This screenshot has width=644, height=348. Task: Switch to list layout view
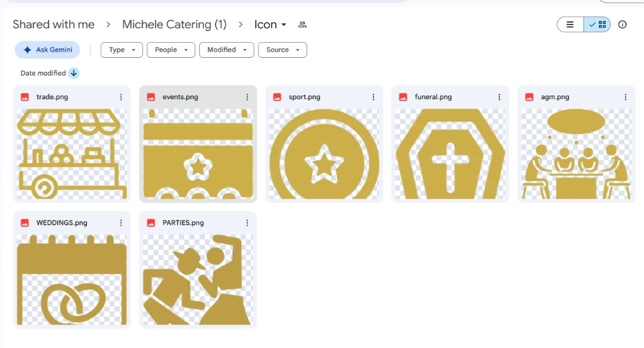[x=570, y=24]
